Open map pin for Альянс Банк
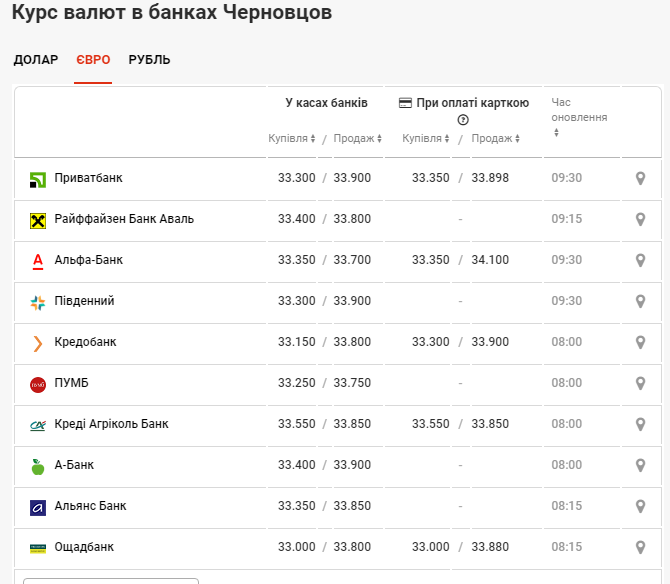 (640, 506)
